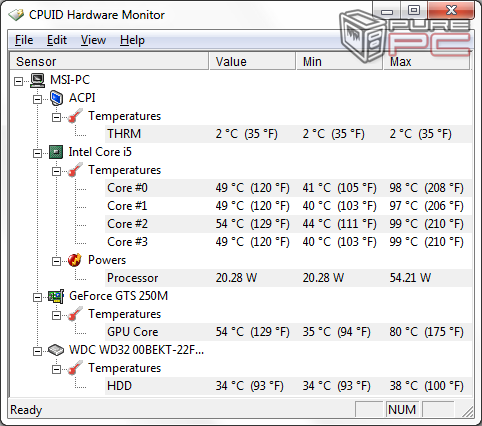Collapse the MSI-PC root node
Image resolution: width=482 pixels, height=426 pixels.
[x=19, y=81]
